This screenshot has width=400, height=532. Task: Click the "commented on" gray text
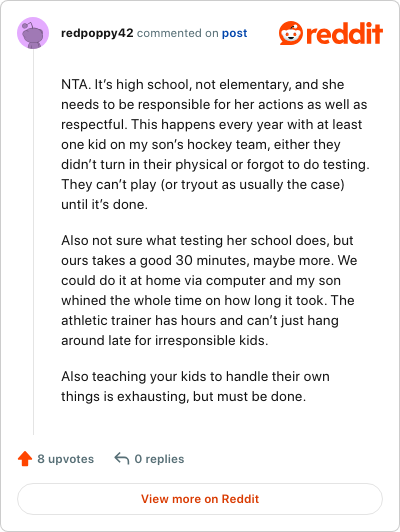pos(177,33)
